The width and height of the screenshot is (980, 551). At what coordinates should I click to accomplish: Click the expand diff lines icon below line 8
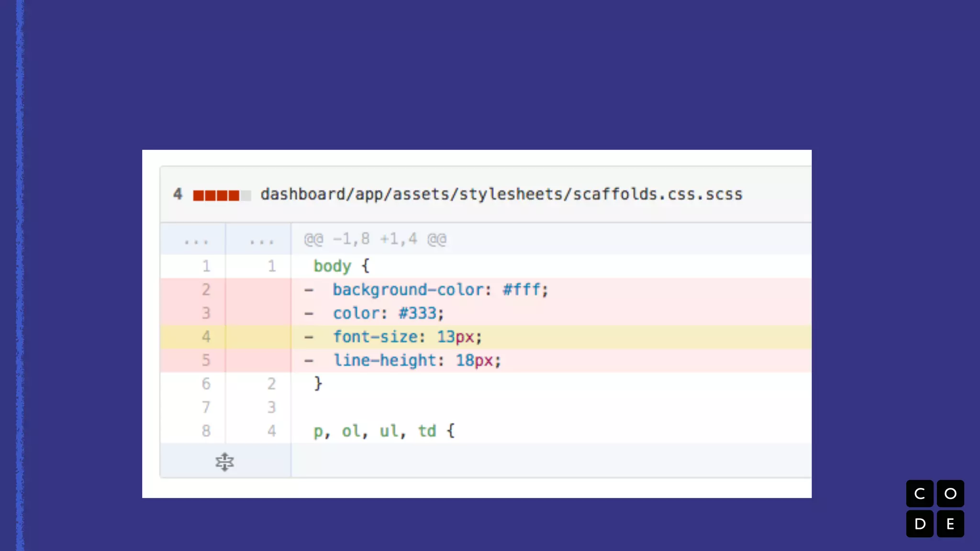[224, 462]
